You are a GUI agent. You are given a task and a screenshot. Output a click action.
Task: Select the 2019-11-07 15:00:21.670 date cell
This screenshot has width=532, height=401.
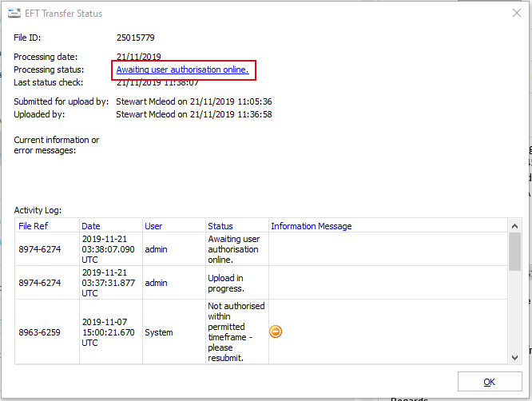click(x=109, y=332)
